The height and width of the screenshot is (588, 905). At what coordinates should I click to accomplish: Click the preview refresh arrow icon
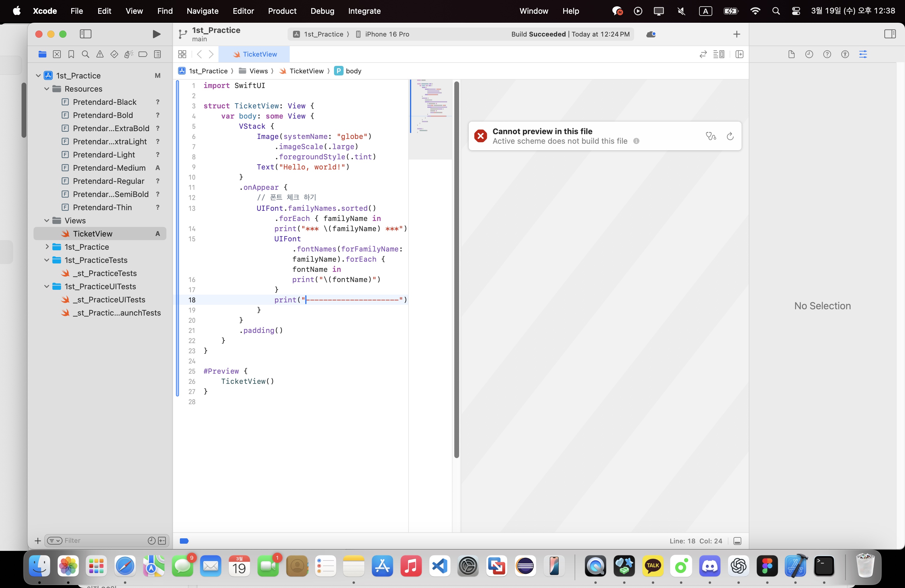click(x=730, y=136)
